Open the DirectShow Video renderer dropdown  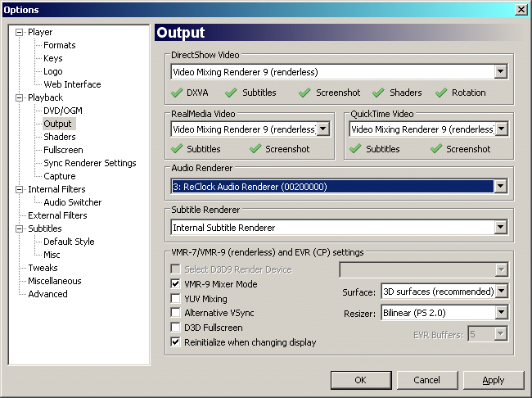click(501, 71)
